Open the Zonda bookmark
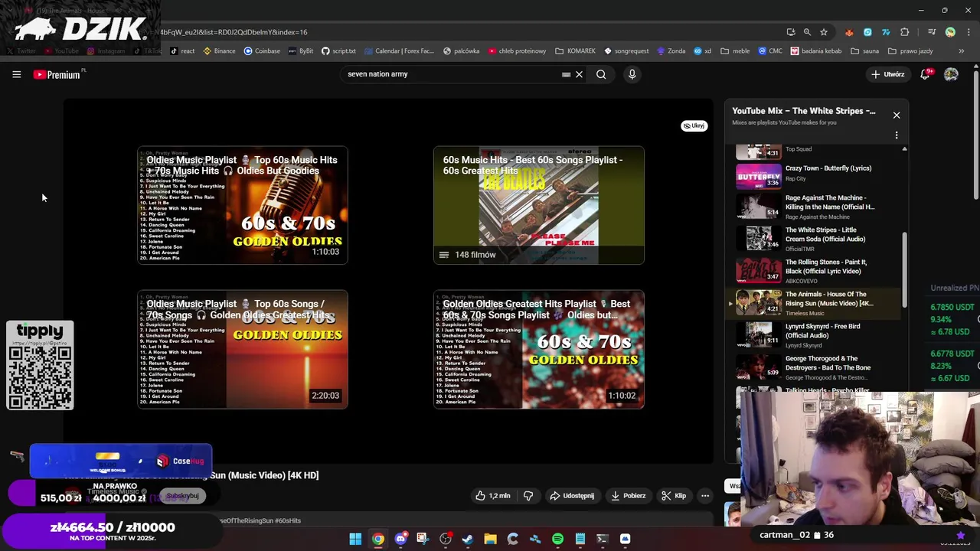 point(671,51)
